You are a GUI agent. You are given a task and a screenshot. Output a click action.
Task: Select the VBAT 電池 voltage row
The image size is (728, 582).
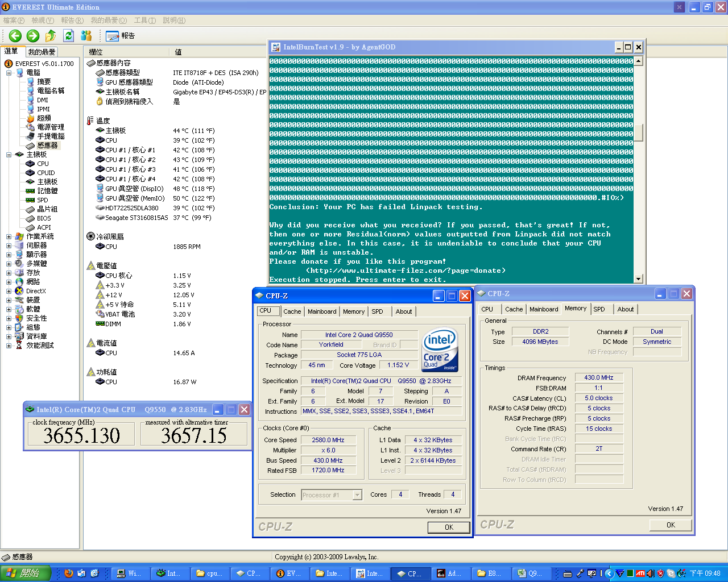point(144,314)
